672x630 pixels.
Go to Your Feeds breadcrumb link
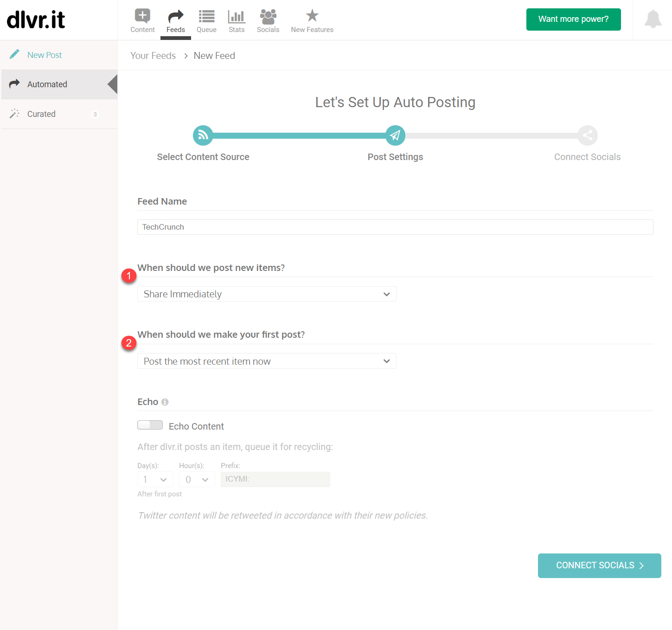[153, 56]
